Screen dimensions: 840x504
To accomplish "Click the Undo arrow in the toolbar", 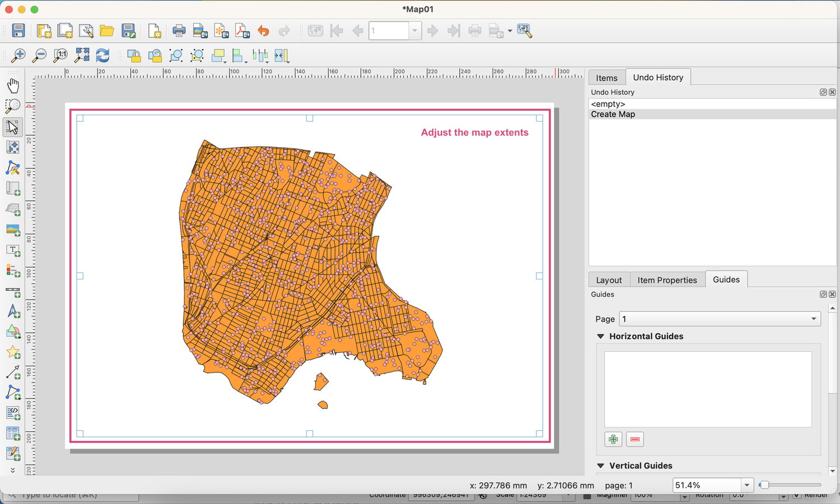I will click(x=263, y=31).
